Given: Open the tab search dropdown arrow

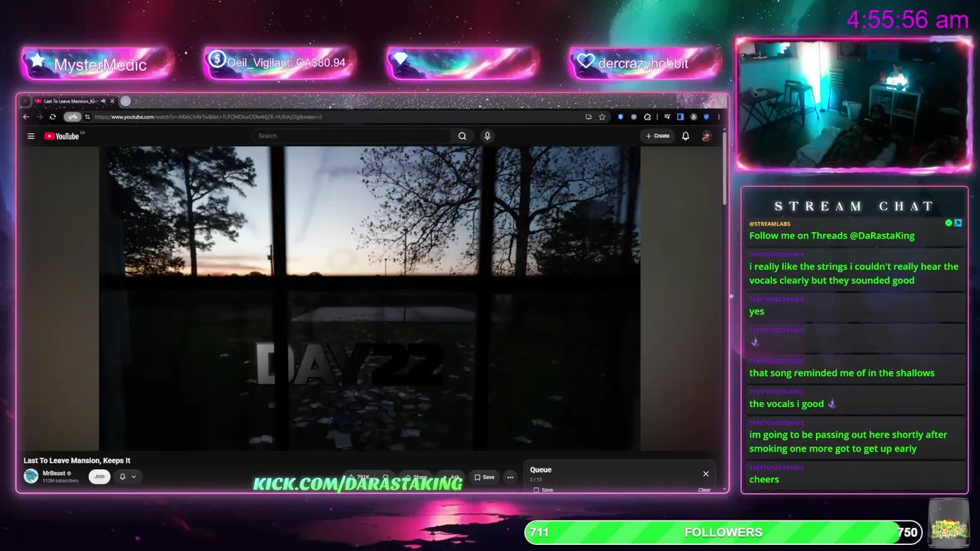Looking at the screenshot, I should [25, 101].
